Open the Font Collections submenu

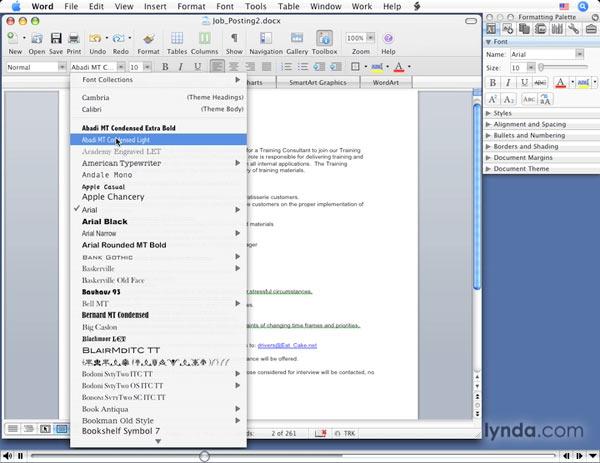point(157,79)
